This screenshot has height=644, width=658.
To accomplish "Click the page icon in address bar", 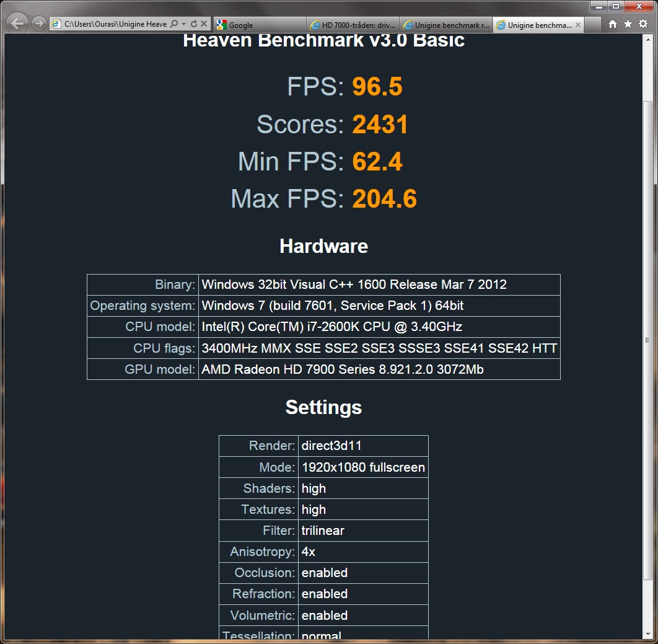I will (56, 24).
